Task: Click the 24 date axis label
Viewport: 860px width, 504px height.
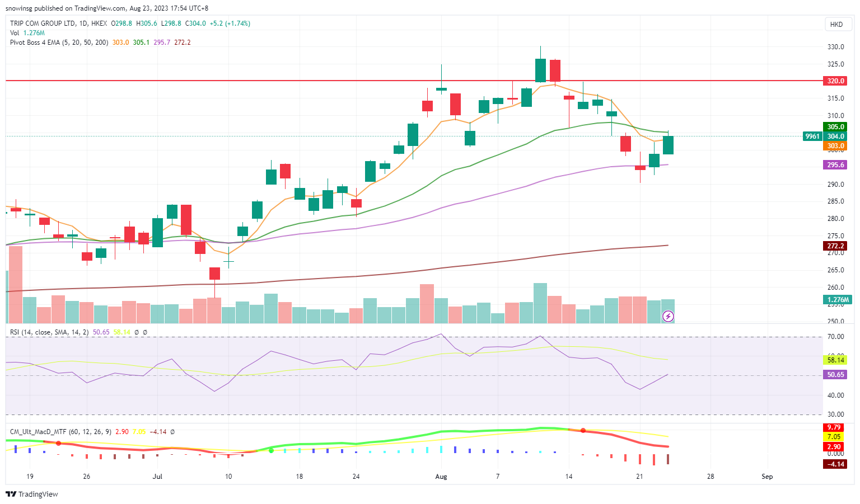Action: 356,477
